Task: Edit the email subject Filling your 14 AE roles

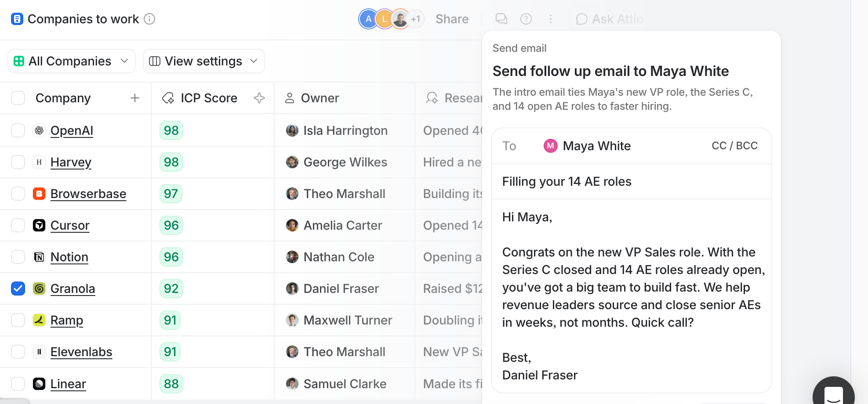Action: pyautogui.click(x=631, y=181)
